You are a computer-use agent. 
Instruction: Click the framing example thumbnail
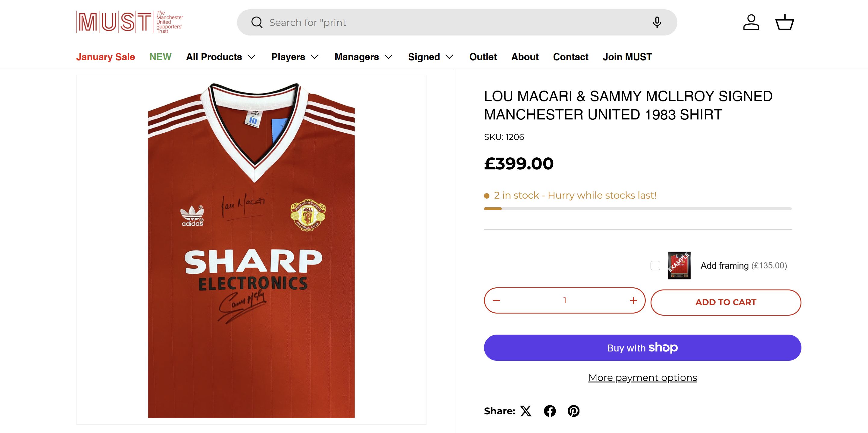[x=679, y=265]
